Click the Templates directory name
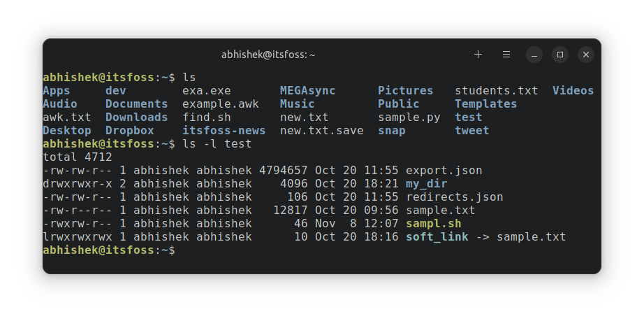The width and height of the screenshot is (644, 321). click(485, 104)
